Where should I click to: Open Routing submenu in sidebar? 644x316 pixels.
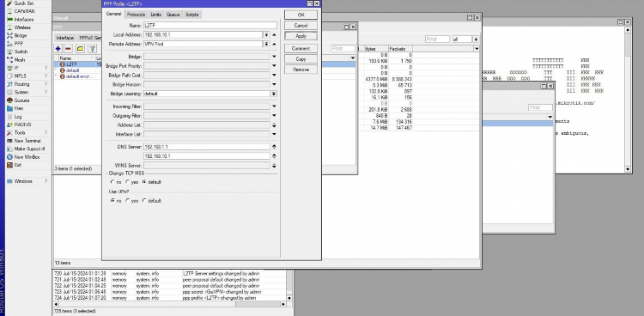[21, 84]
